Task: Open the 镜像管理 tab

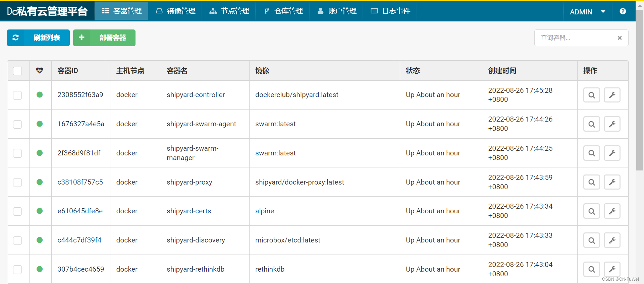Action: point(176,11)
